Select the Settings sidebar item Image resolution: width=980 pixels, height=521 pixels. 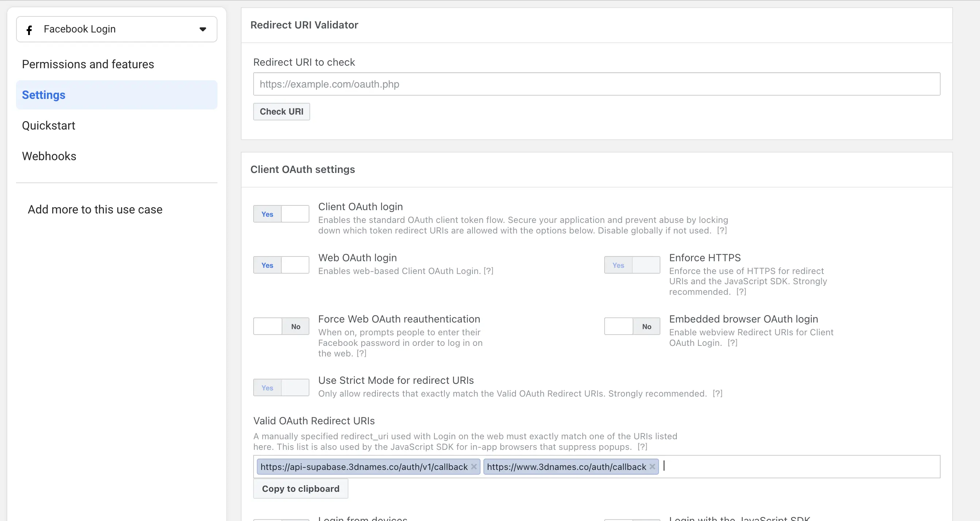click(116, 95)
